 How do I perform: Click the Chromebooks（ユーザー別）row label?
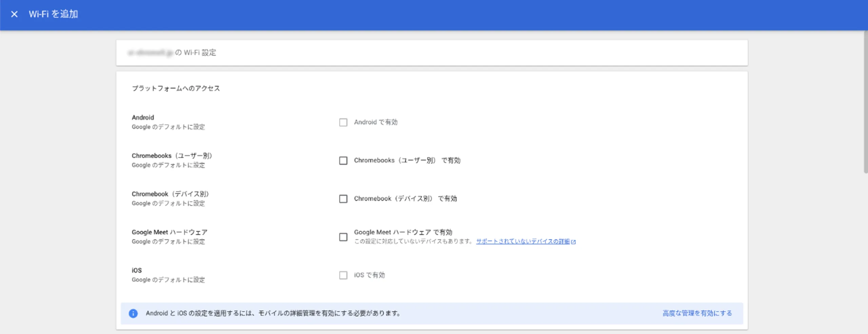click(x=172, y=156)
